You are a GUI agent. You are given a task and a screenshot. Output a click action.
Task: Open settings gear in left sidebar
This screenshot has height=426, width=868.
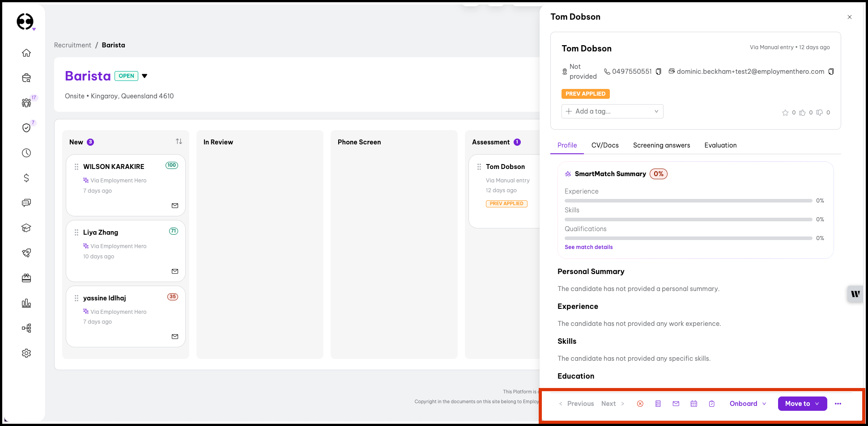pyautogui.click(x=26, y=353)
